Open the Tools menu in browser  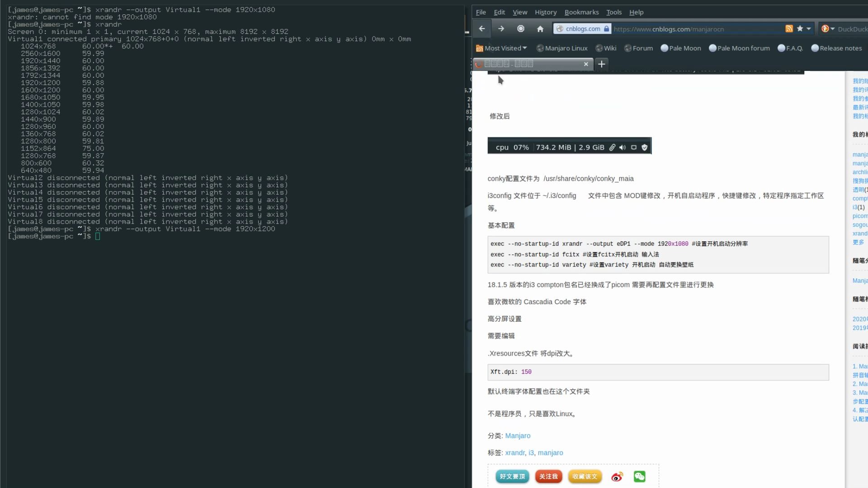[x=613, y=11]
